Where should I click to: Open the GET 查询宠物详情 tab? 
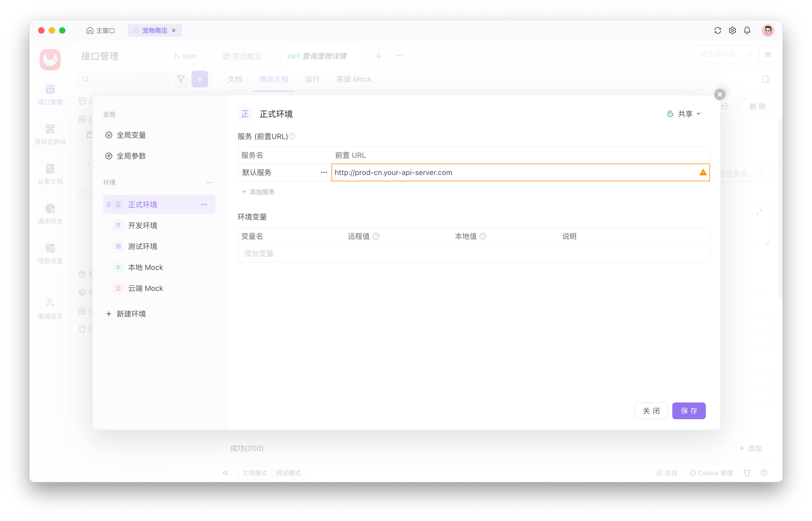tap(317, 56)
